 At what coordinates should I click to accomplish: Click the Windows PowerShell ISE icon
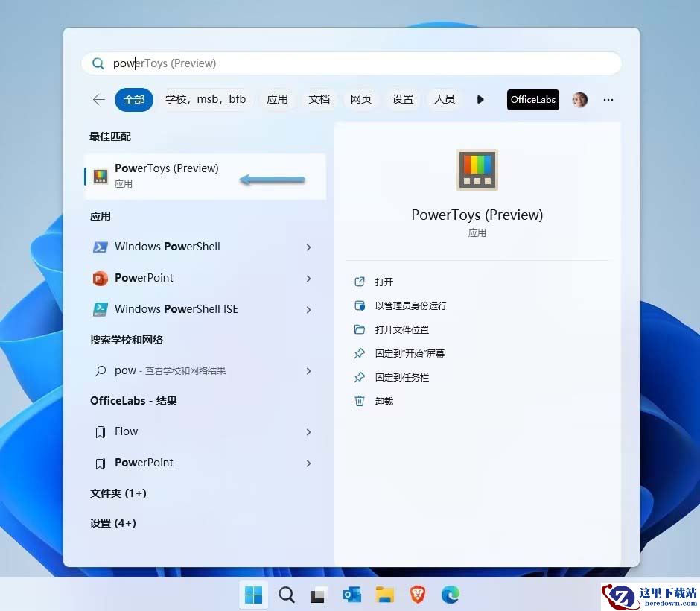click(x=100, y=309)
